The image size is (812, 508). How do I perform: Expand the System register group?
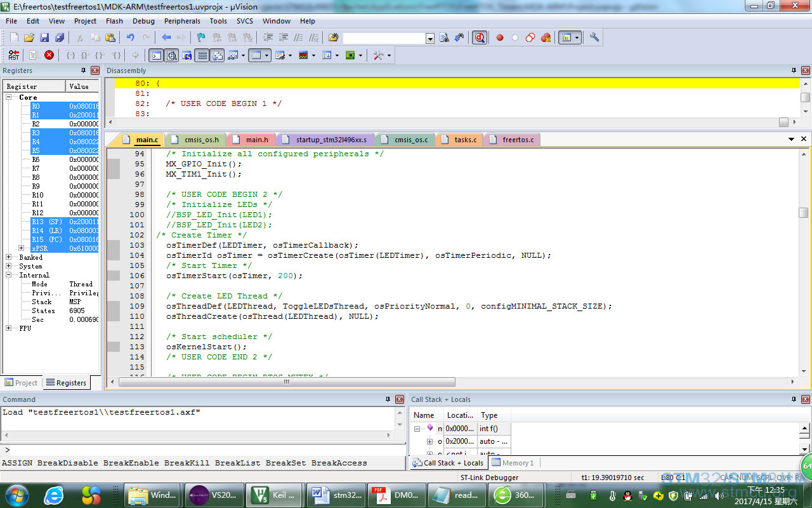[x=10, y=266]
